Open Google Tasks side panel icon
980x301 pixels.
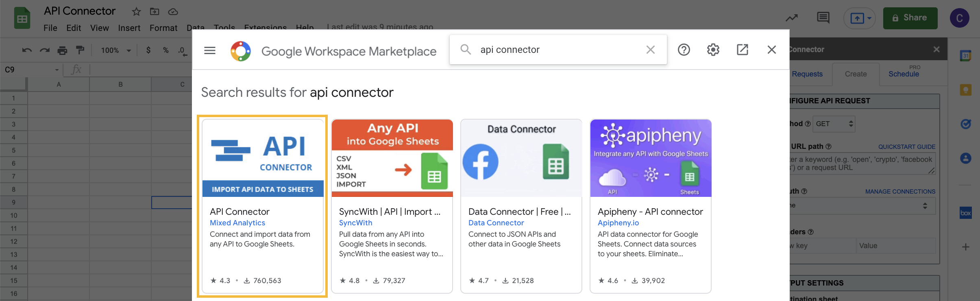(x=966, y=124)
